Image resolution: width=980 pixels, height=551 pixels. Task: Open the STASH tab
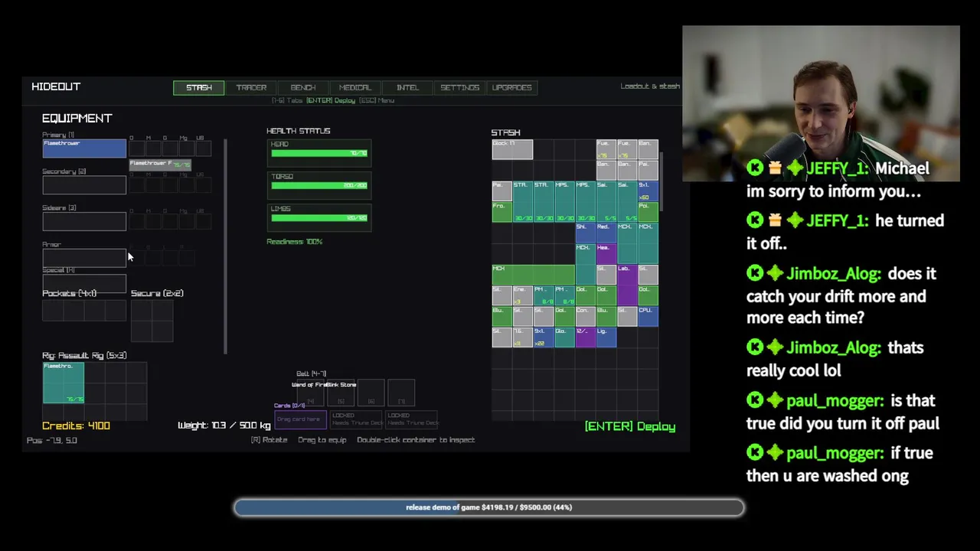pos(199,87)
